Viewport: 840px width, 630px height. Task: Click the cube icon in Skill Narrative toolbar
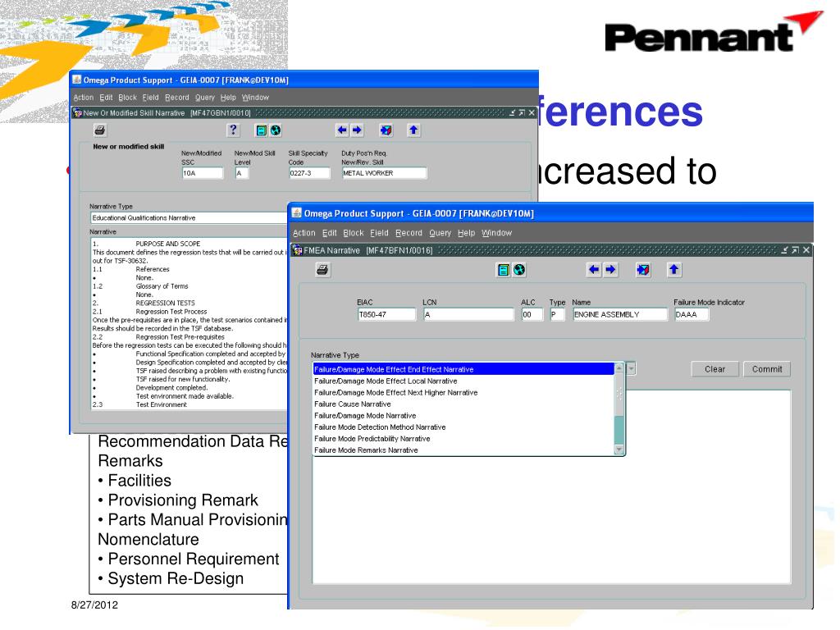click(386, 130)
